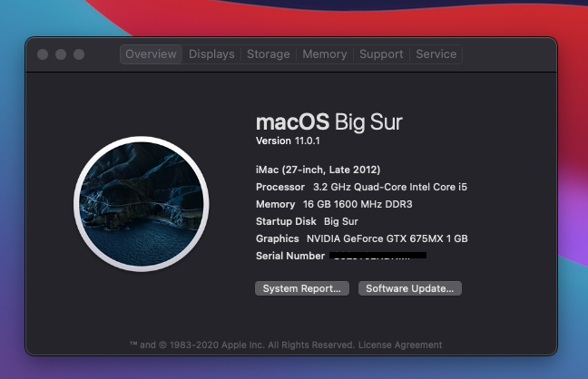Click the Processor label
This screenshot has height=379, width=588.
tap(280, 187)
